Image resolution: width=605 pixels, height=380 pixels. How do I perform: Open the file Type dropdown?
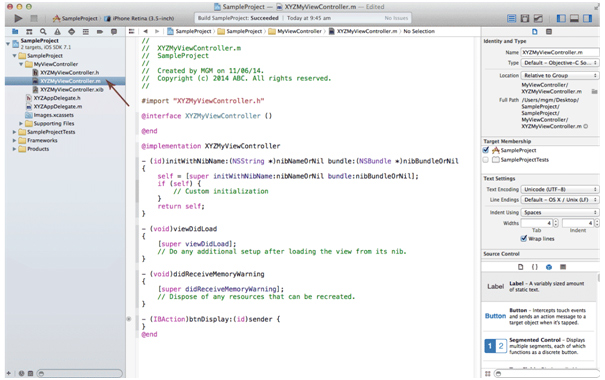click(x=560, y=62)
